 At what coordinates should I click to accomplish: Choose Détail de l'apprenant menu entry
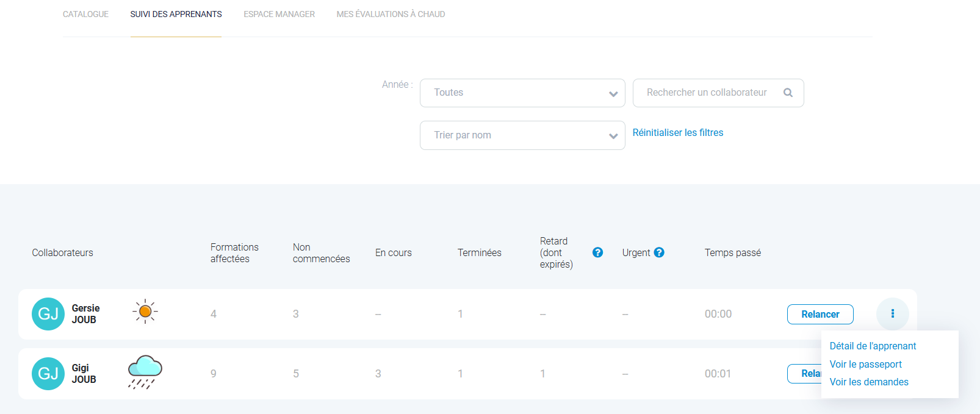coord(873,346)
